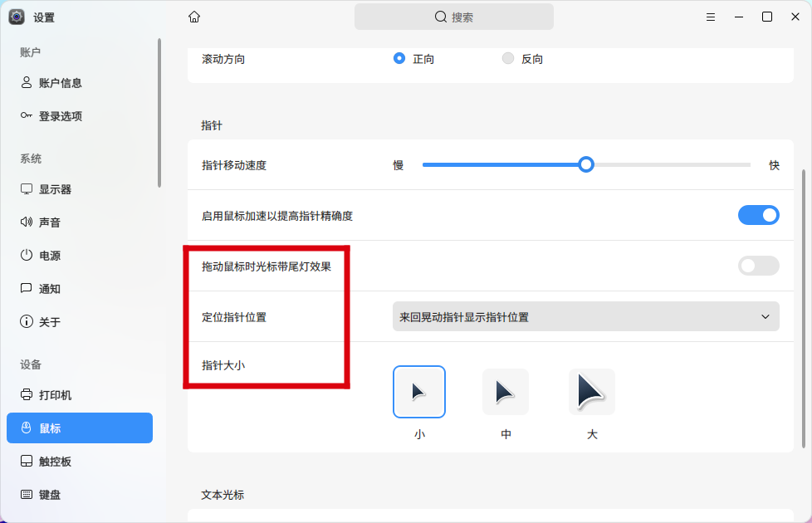Open 账户信息 settings page
Image resolution: width=812 pixels, height=523 pixels.
click(x=80, y=83)
